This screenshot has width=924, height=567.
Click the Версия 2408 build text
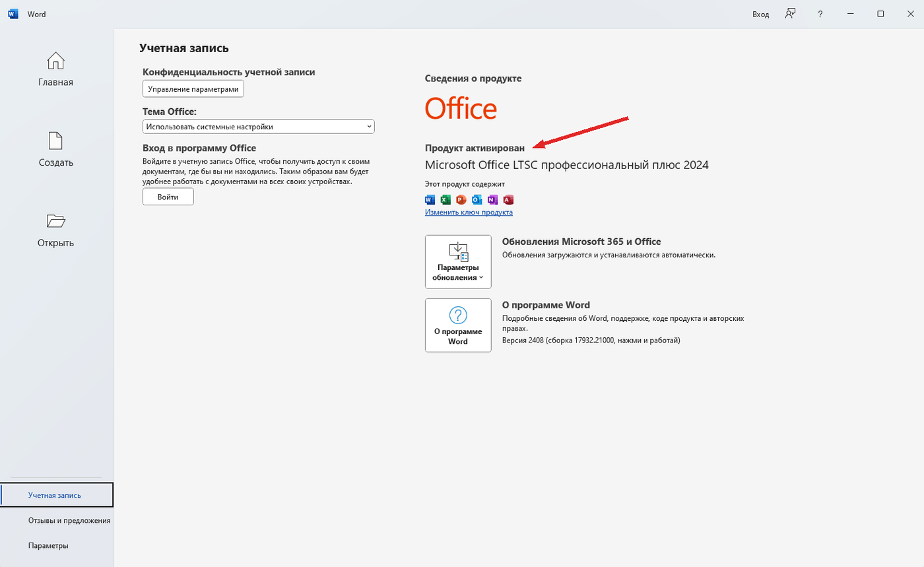[x=591, y=341]
